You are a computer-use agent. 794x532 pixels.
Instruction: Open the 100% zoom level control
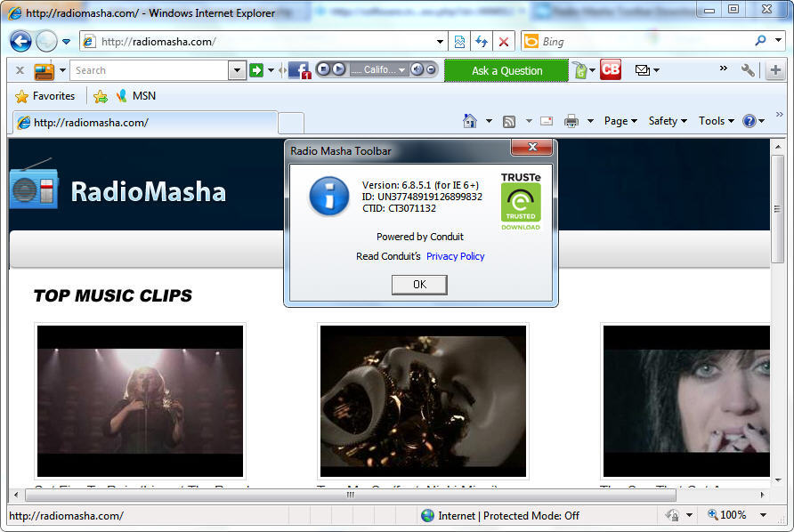(x=726, y=515)
